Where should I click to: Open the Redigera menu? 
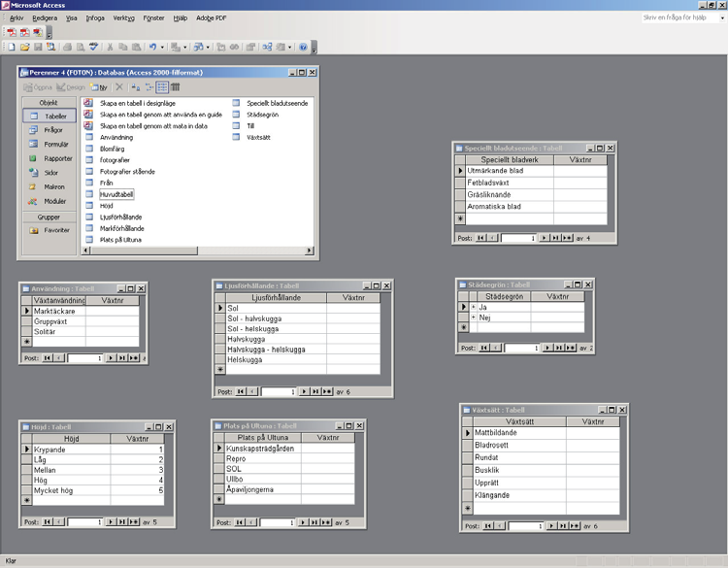45,17
